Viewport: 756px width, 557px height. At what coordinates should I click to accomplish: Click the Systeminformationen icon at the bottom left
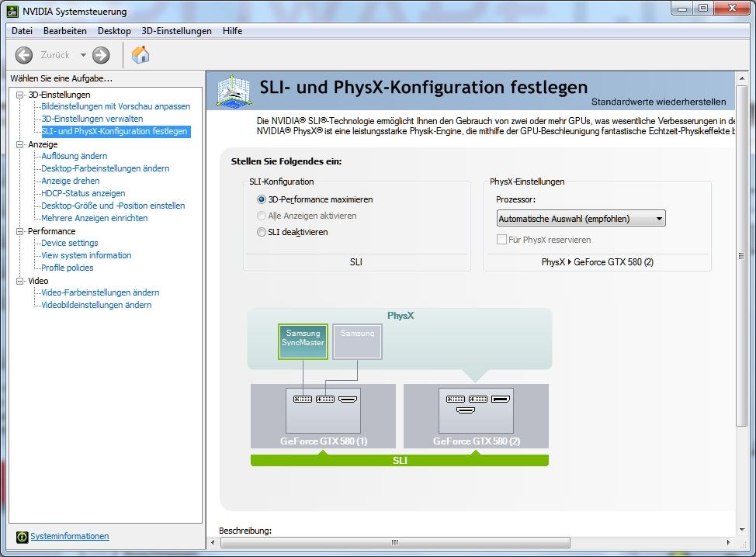click(23, 537)
